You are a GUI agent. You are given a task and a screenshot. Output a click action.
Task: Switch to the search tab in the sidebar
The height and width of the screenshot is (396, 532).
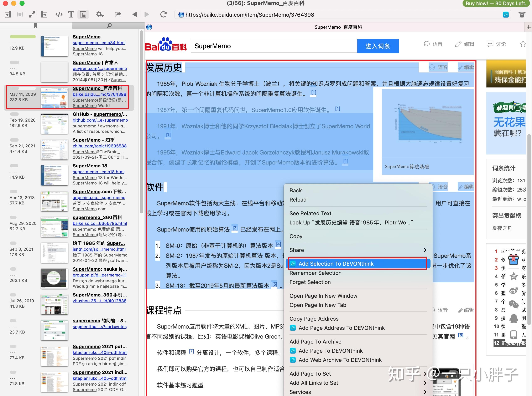click(109, 25)
